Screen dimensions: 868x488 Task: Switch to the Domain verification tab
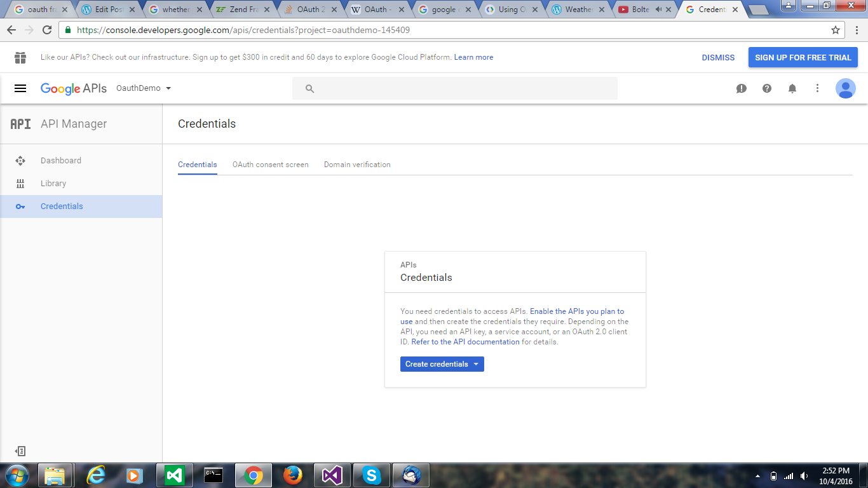pos(357,165)
